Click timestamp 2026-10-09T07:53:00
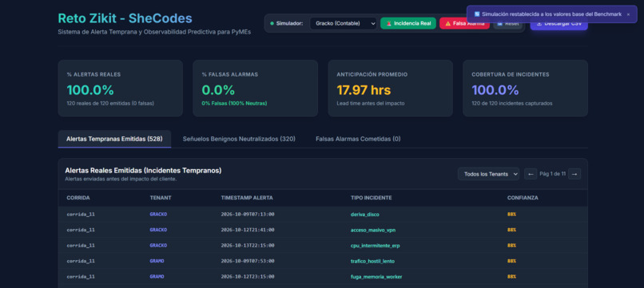 point(248,261)
